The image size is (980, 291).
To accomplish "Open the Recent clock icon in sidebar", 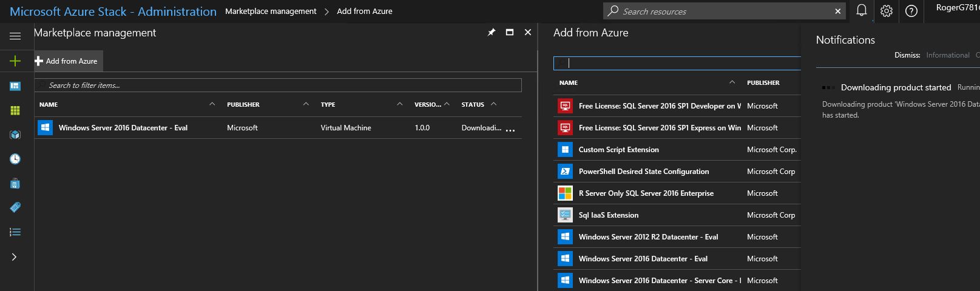I will [15, 159].
